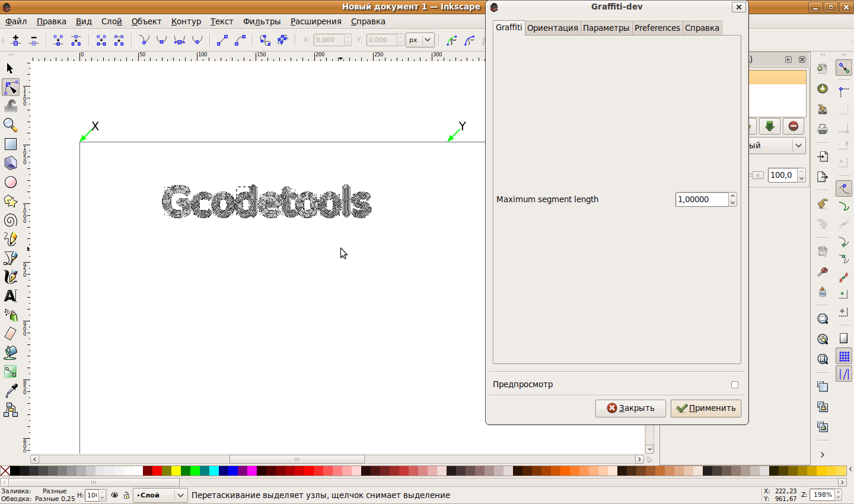This screenshot has width=854, height=504.
Task: Delete the layer with red minus button
Action: (794, 126)
